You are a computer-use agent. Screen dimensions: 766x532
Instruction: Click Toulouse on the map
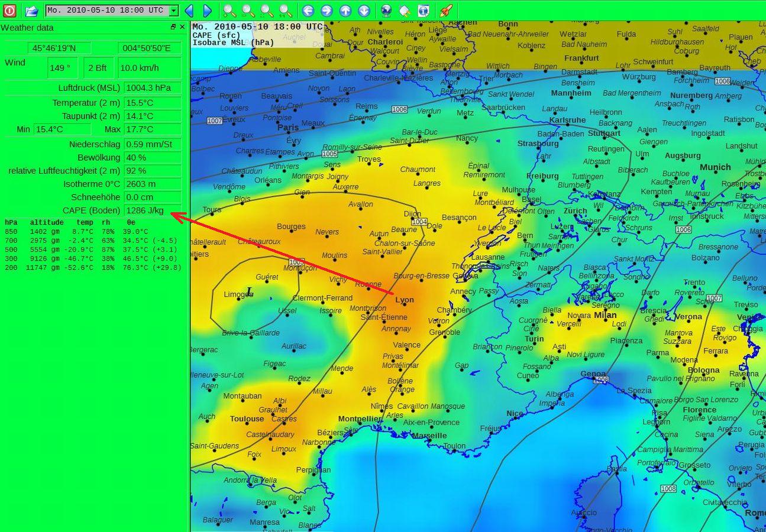(x=247, y=419)
